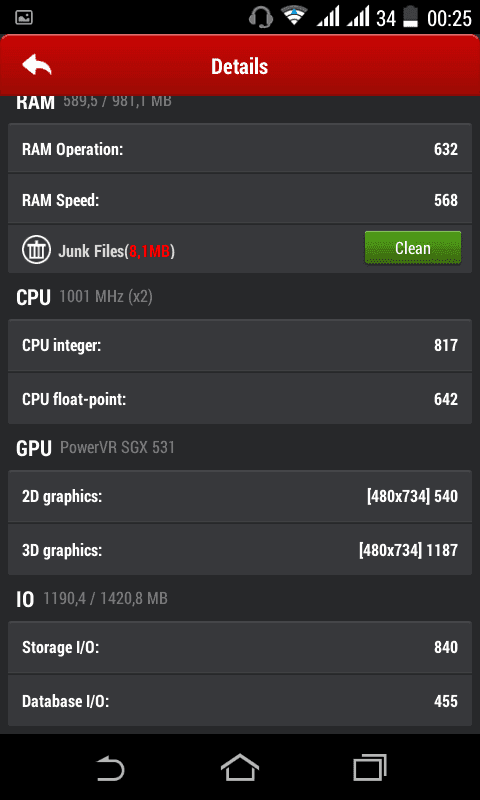The image size is (480, 800).
Task: Open recent apps with the overview button
Action: pos(369,767)
